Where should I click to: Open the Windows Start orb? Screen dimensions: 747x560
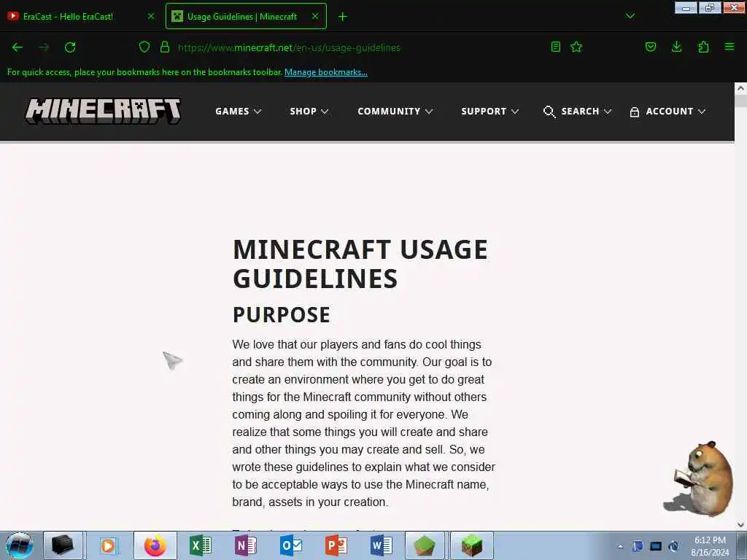tap(20, 545)
